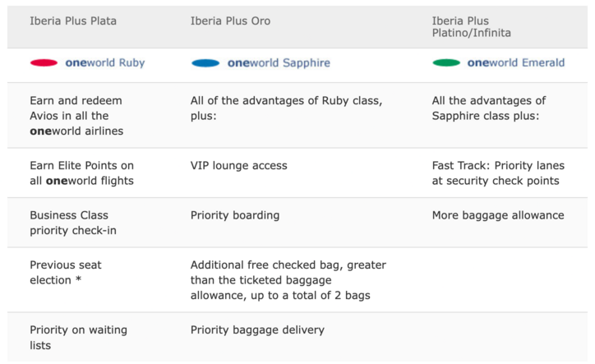Click the Iberia Plus Oro column header

coord(230,21)
